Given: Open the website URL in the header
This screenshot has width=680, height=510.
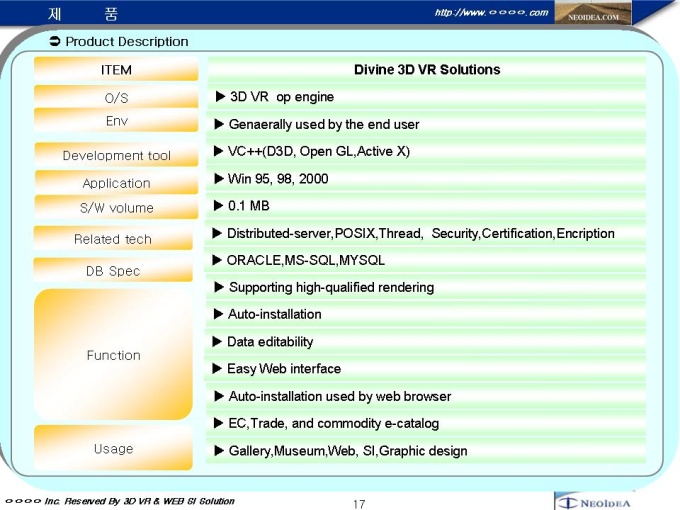Looking at the screenshot, I should [x=491, y=12].
